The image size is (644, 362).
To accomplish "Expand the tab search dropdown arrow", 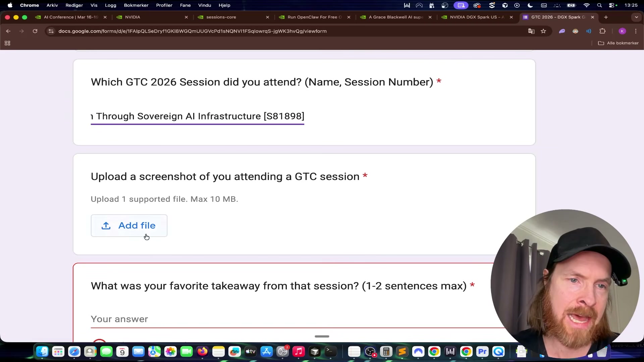I will click(636, 17).
